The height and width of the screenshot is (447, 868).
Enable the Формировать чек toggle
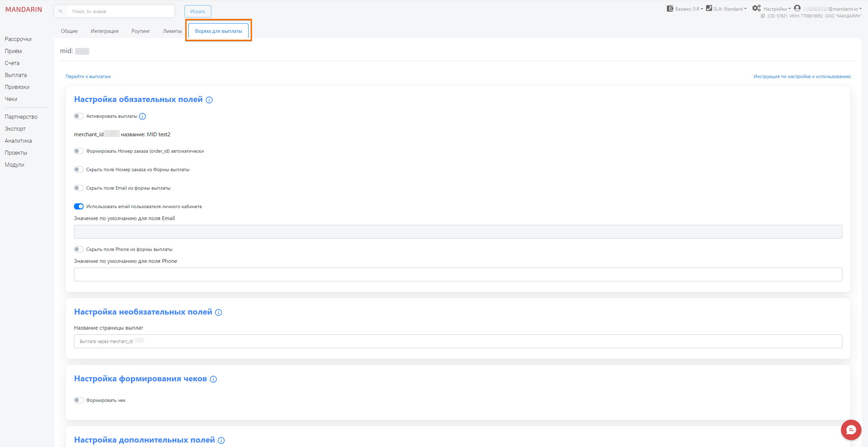tap(78, 400)
